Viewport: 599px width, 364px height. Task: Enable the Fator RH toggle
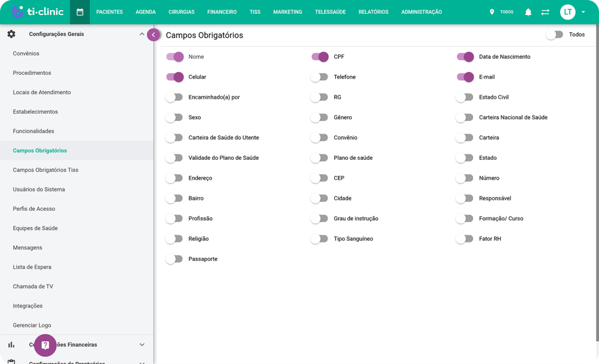pyautogui.click(x=465, y=239)
